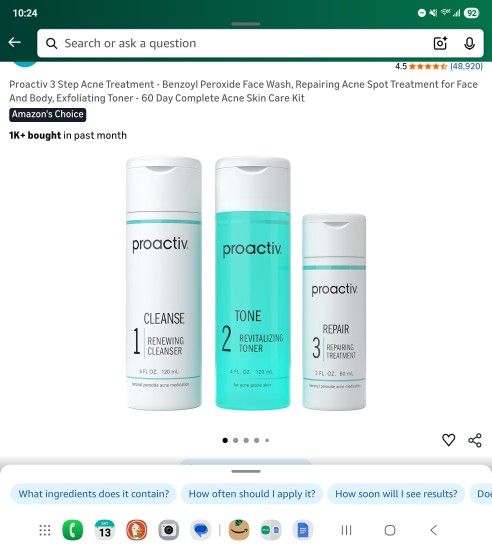
Task: Launch DuckDuckGo browser from dock
Action: 136,530
